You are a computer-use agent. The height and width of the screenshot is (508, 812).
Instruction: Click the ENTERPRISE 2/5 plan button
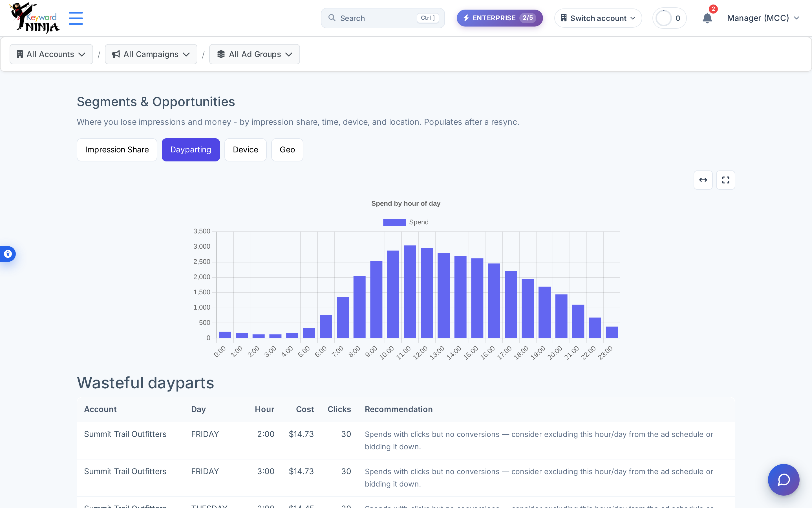coord(500,18)
